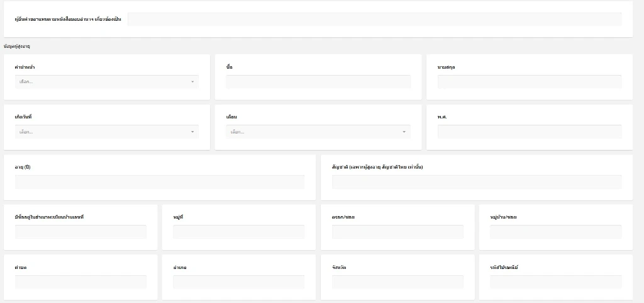
Task: Click the arrow icon in เกิดวันที่ selector
Action: (x=192, y=132)
